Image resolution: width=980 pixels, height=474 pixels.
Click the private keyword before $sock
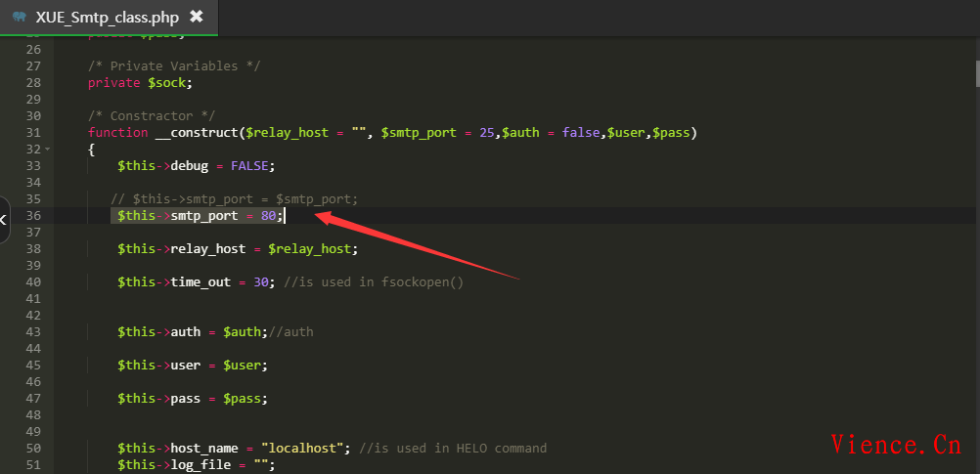tap(114, 83)
